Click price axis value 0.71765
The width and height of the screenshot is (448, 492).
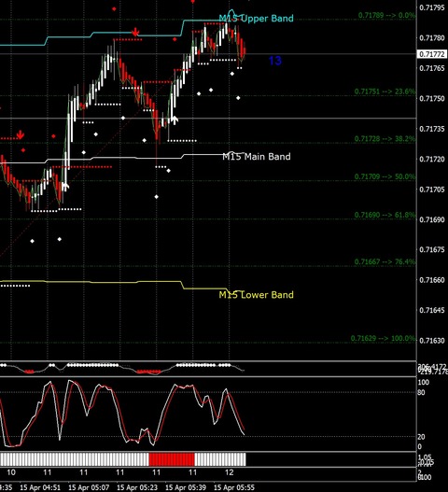pyautogui.click(x=432, y=68)
